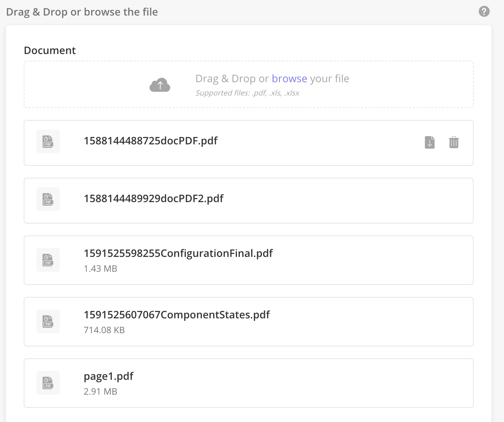
Task: Click the Supported files hint text
Action: (x=247, y=93)
